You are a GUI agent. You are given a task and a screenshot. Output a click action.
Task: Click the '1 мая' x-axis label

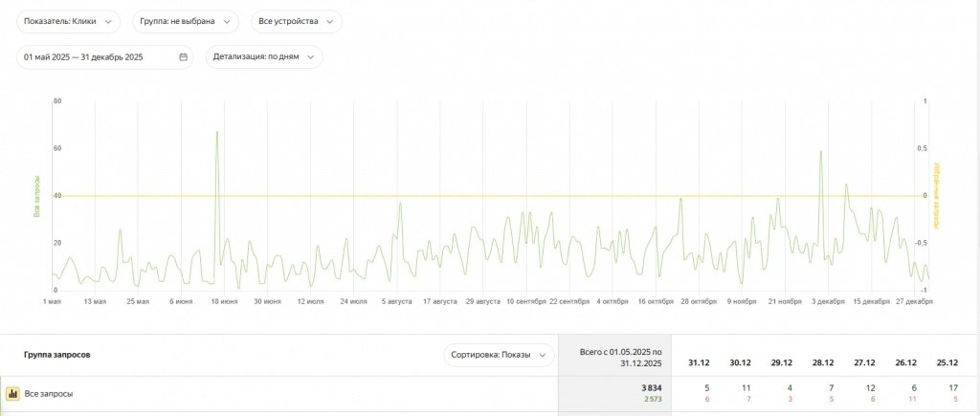[x=52, y=301]
